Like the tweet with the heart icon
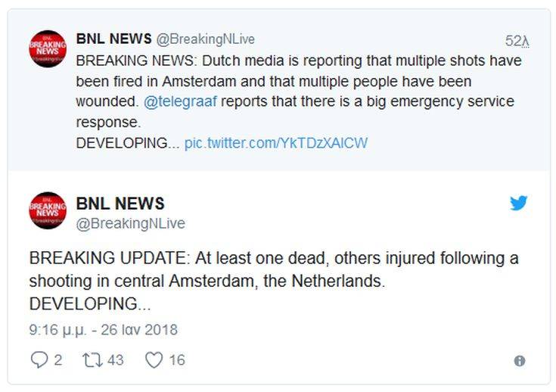This screenshot has height=392, width=556. pyautogui.click(x=154, y=360)
